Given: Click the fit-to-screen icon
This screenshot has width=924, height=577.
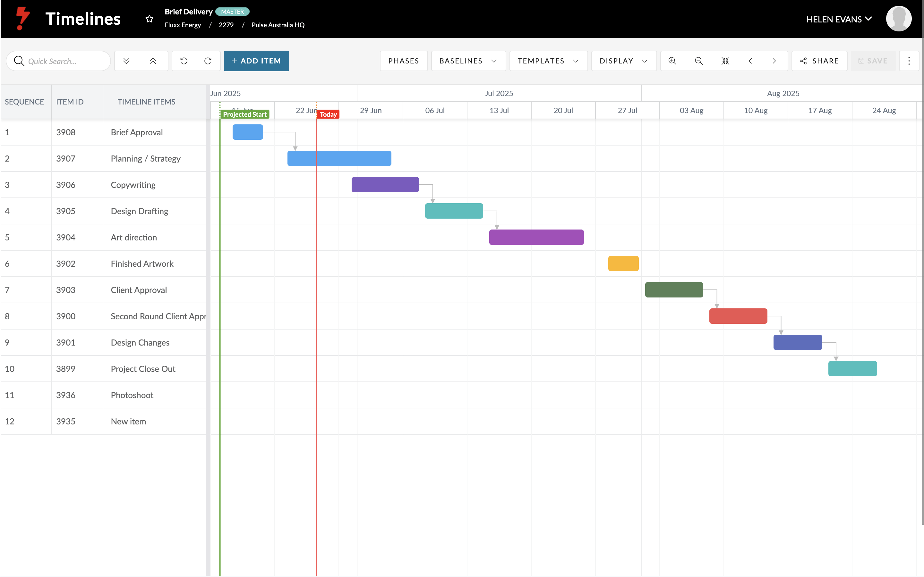Looking at the screenshot, I should point(725,61).
